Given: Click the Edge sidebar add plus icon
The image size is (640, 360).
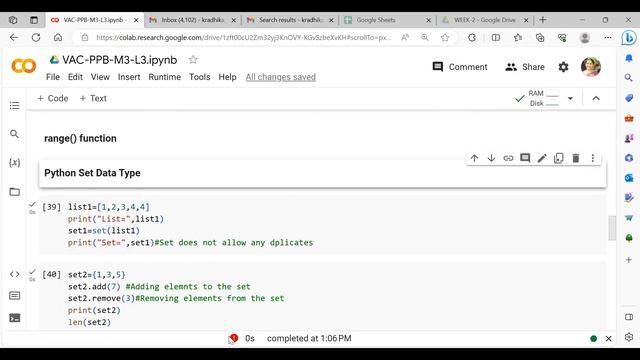Looking at the screenshot, I should click(x=629, y=260).
